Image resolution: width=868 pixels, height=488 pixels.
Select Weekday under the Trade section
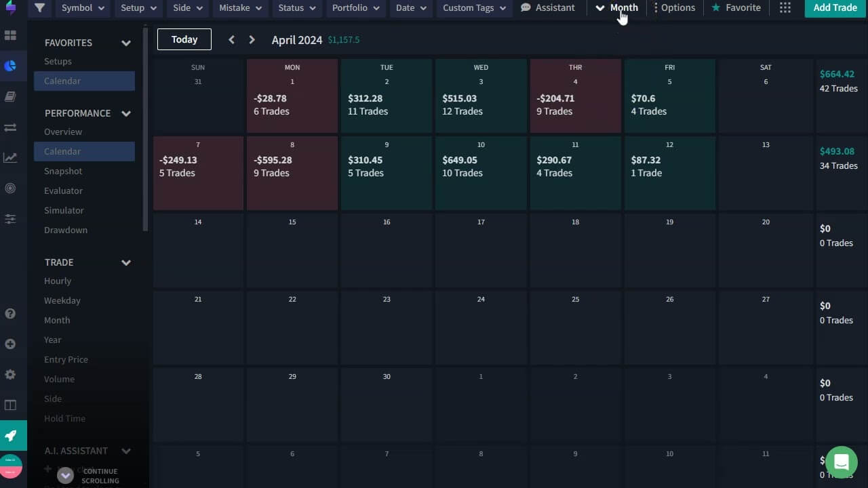(x=62, y=300)
